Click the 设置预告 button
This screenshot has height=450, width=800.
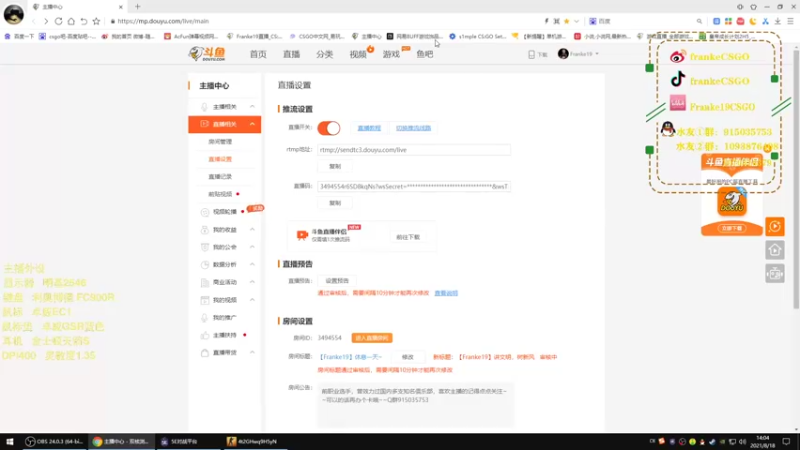pos(337,281)
